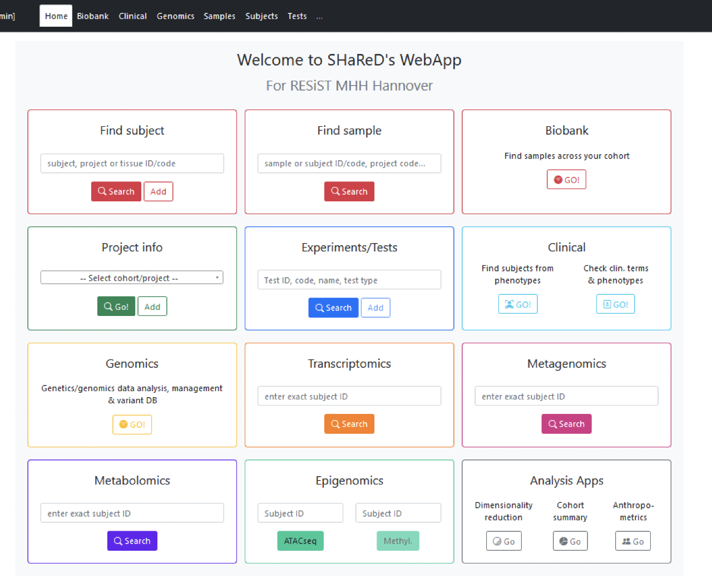Click the ATACseq button
712x588 pixels.
tap(300, 541)
